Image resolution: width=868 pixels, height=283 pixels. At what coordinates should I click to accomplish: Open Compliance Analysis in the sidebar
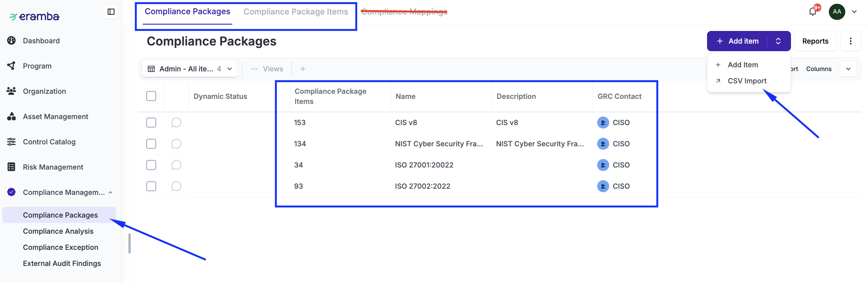(58, 231)
